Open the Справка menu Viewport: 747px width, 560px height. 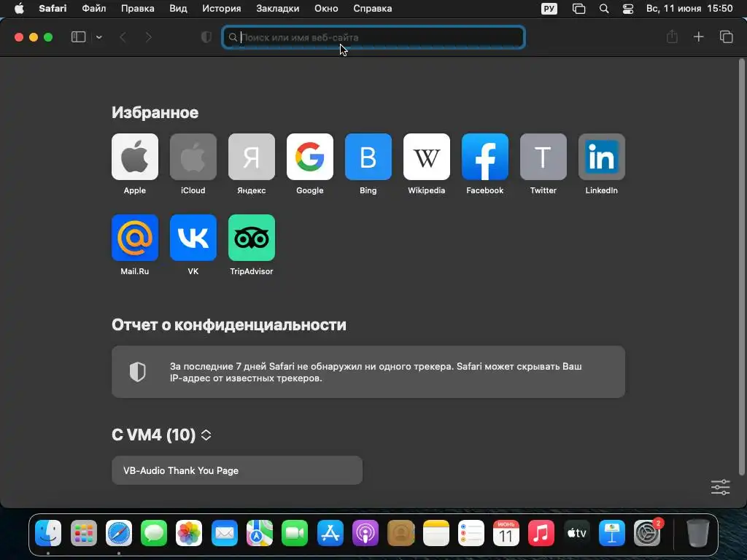tap(373, 9)
